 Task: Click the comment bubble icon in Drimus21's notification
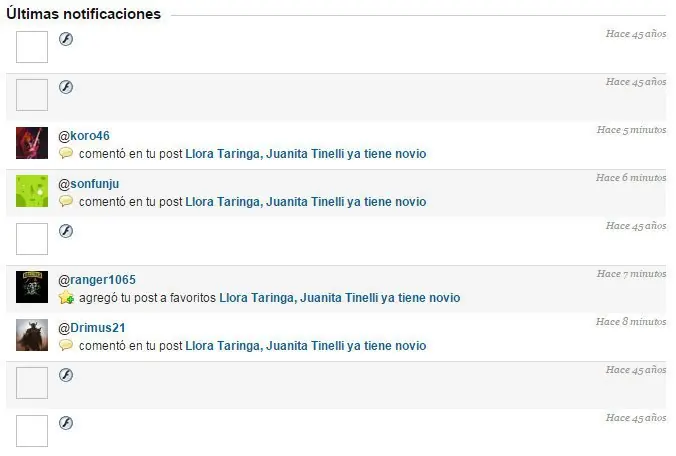tap(66, 345)
